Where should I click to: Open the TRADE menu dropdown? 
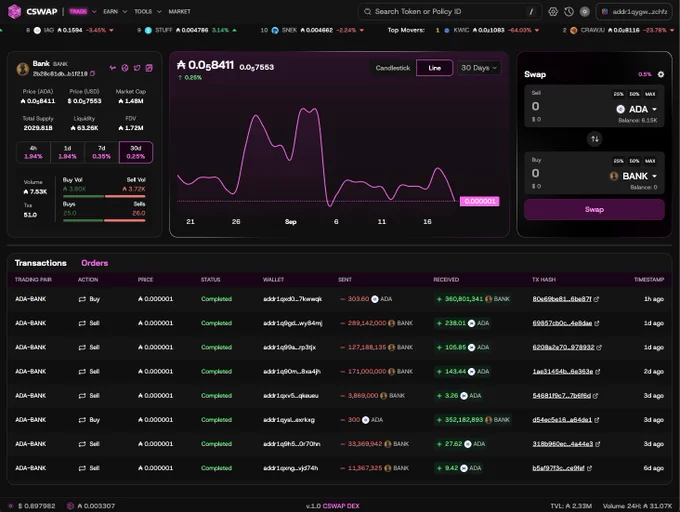pyautogui.click(x=82, y=12)
